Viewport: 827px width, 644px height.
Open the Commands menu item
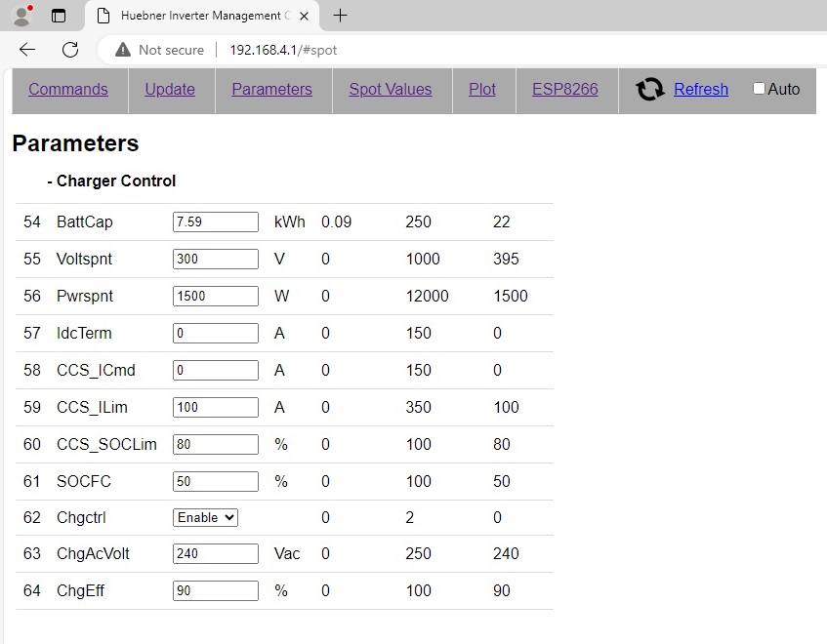click(x=68, y=90)
